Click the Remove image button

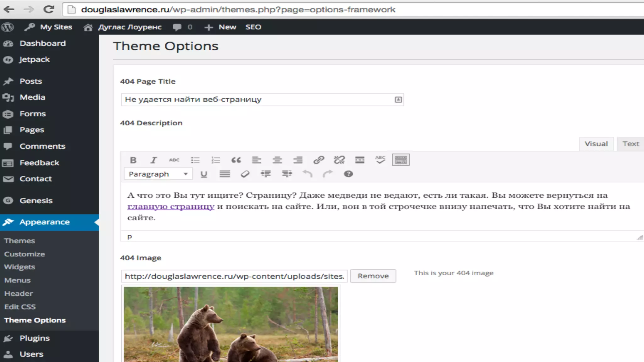(373, 276)
